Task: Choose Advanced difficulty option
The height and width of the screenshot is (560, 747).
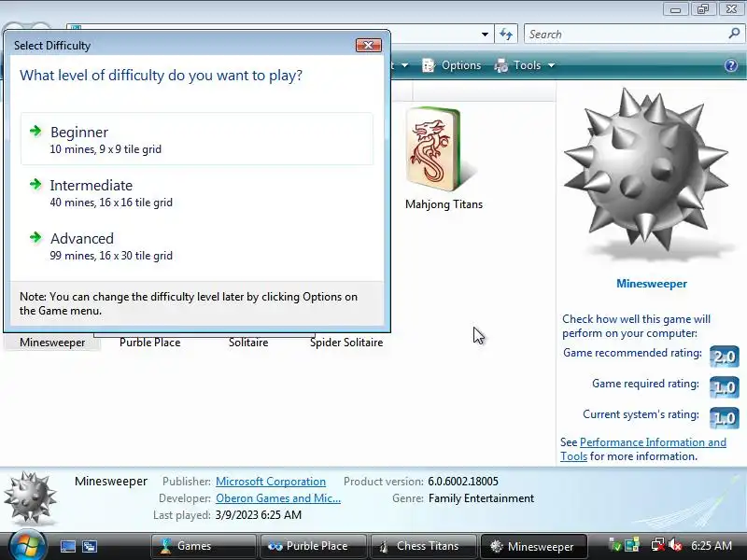Action: [x=197, y=245]
